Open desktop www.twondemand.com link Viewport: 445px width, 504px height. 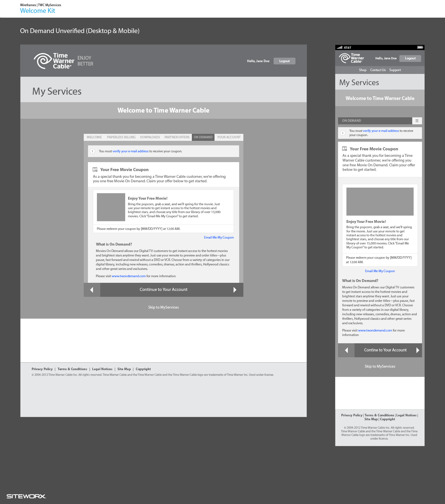pos(129,276)
